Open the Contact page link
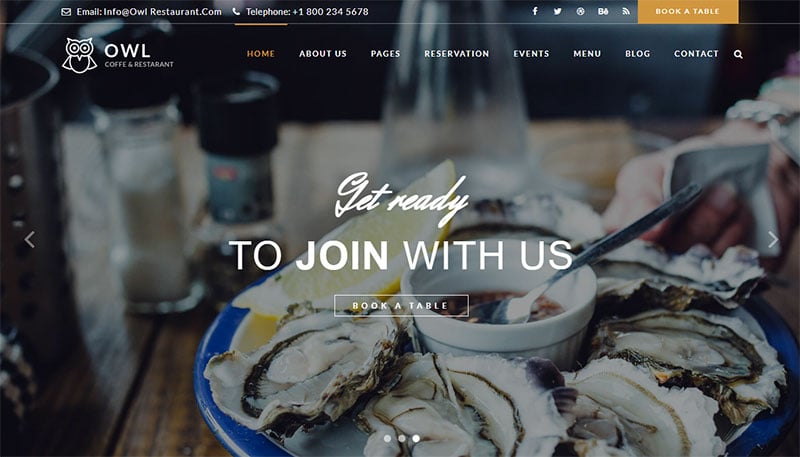 (696, 54)
